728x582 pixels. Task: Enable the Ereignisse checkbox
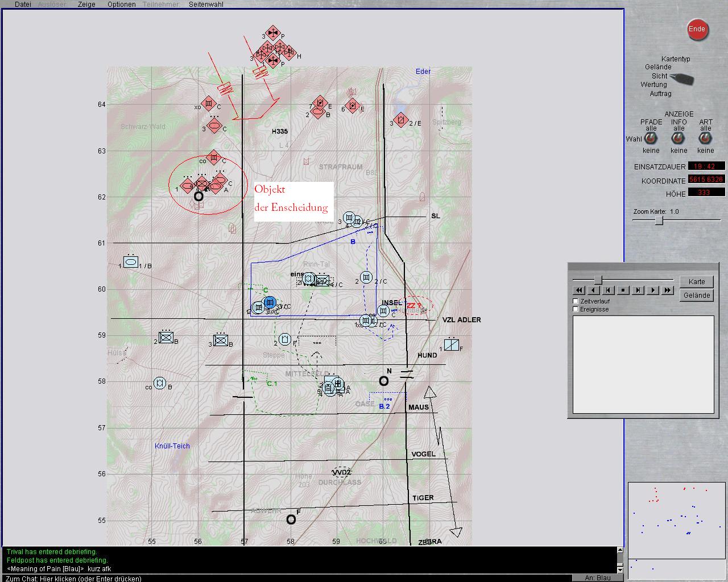(576, 309)
